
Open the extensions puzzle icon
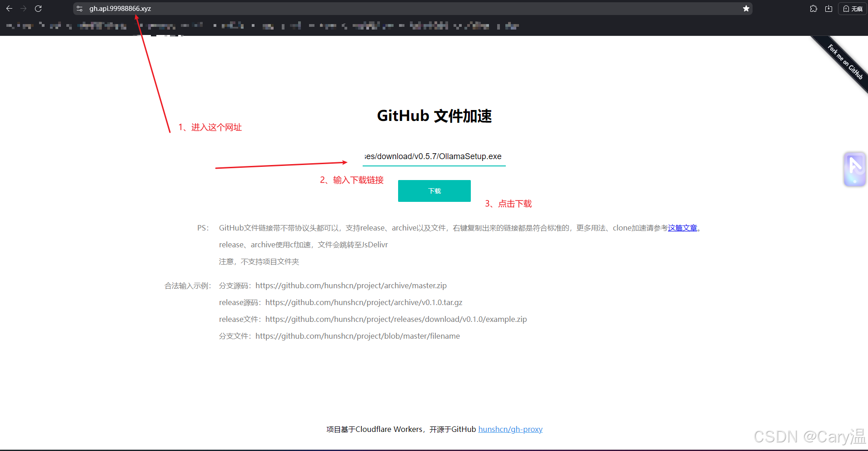(813, 9)
